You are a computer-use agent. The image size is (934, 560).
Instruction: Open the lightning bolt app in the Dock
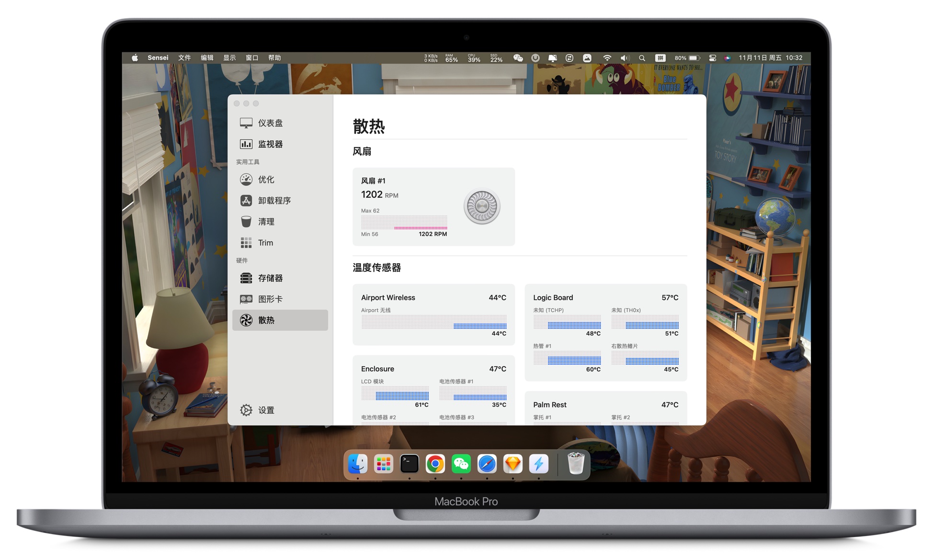click(x=538, y=464)
